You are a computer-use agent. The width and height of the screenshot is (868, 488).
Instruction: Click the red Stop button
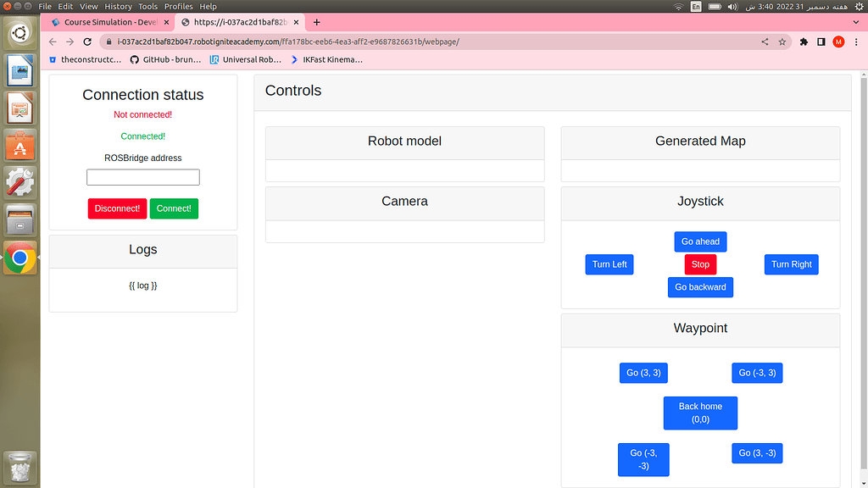[x=700, y=264]
